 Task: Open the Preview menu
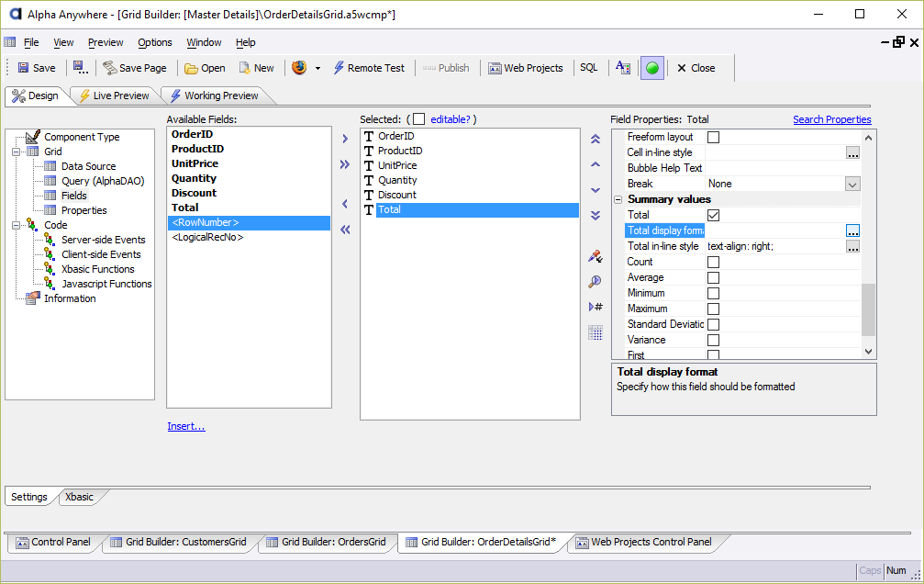coord(106,42)
